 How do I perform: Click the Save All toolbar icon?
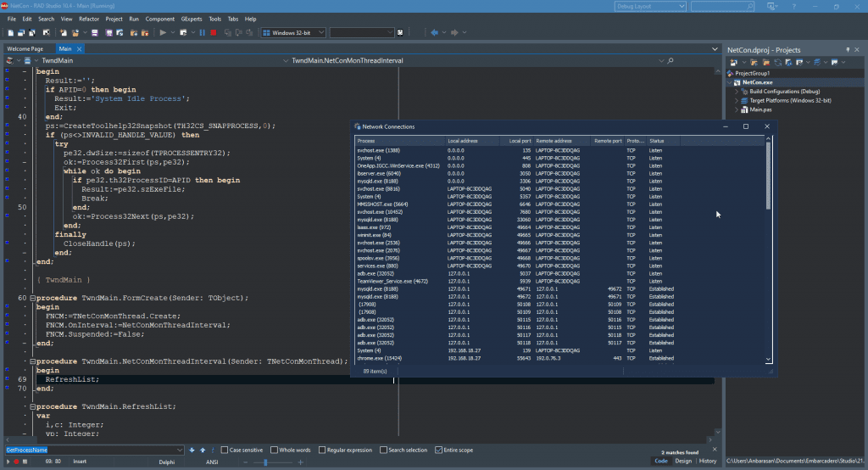click(109, 33)
